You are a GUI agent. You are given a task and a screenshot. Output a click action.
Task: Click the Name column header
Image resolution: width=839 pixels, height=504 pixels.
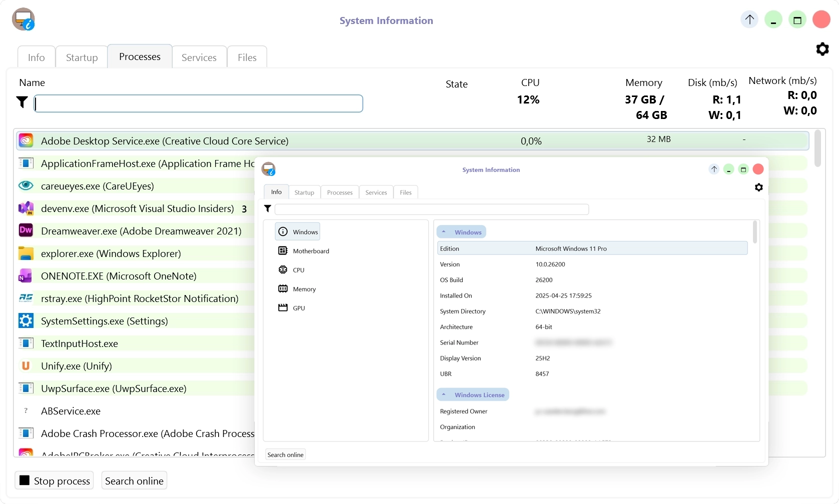click(32, 82)
